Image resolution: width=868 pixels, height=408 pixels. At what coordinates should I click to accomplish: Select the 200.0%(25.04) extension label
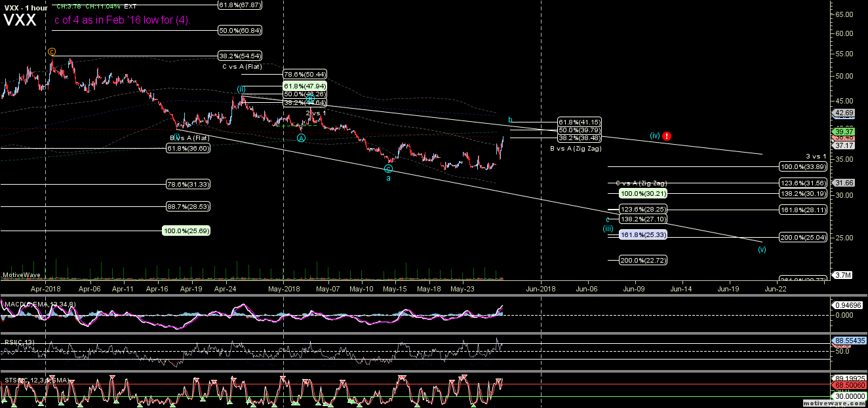(x=802, y=237)
